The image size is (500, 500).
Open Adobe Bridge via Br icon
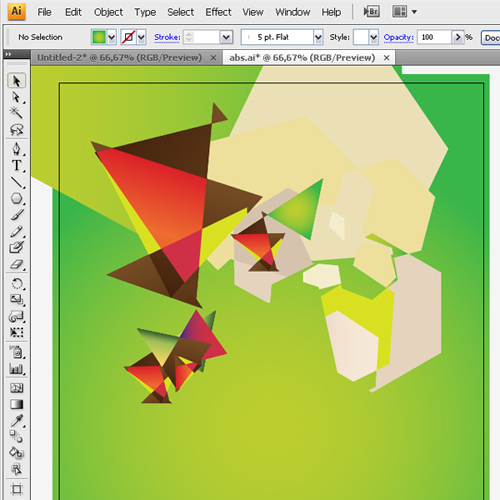(x=371, y=12)
